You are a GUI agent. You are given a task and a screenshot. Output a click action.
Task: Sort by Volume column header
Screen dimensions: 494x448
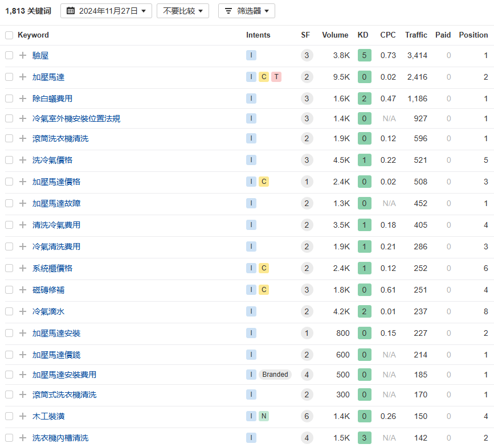tap(335, 35)
